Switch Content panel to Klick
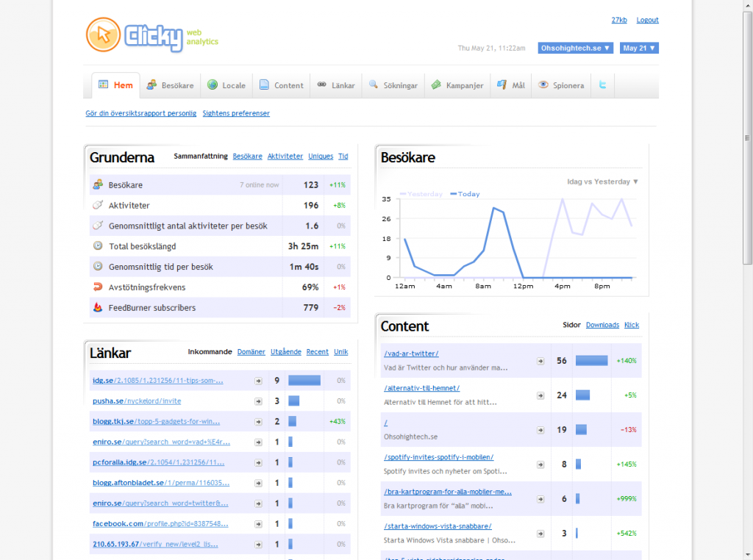The width and height of the screenshot is (753, 560). pos(632,325)
